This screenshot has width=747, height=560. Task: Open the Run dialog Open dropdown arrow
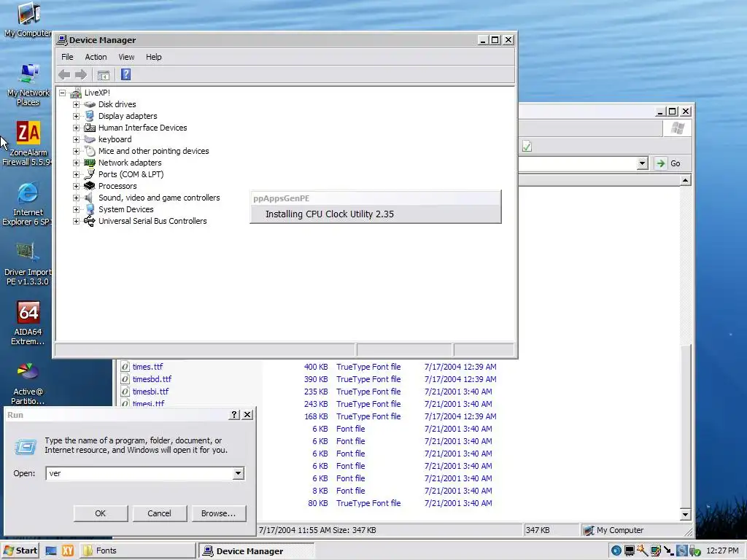[239, 473]
